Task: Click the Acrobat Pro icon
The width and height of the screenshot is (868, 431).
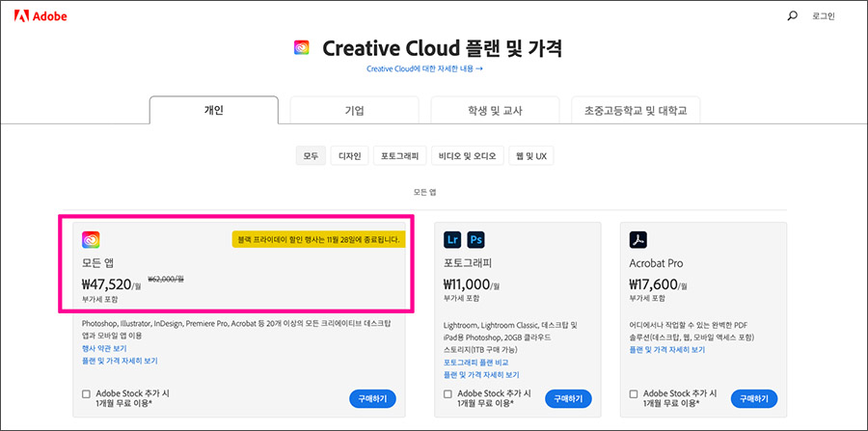Action: pyautogui.click(x=638, y=239)
